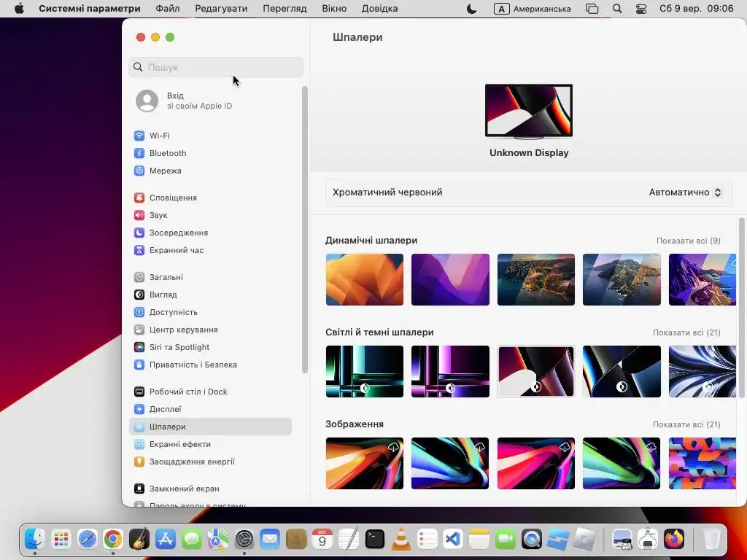The image size is (747, 560).
Task: Open the Автоматично appearance dropdown
Action: (686, 192)
